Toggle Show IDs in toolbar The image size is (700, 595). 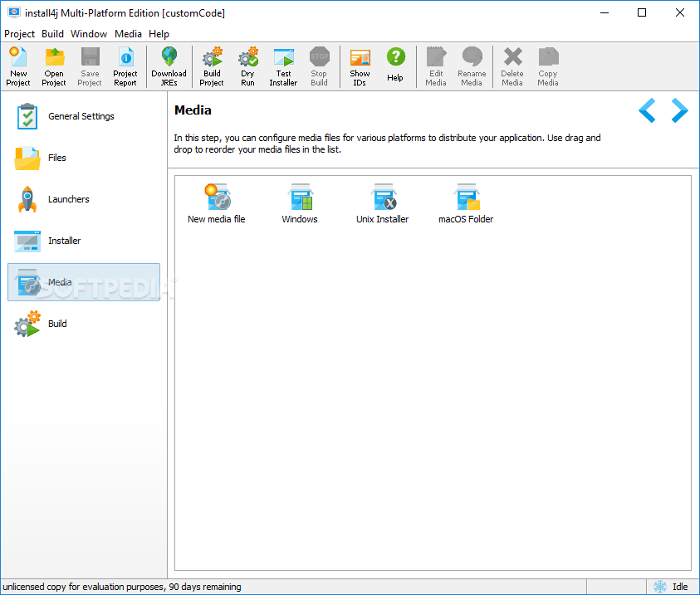[x=360, y=66]
